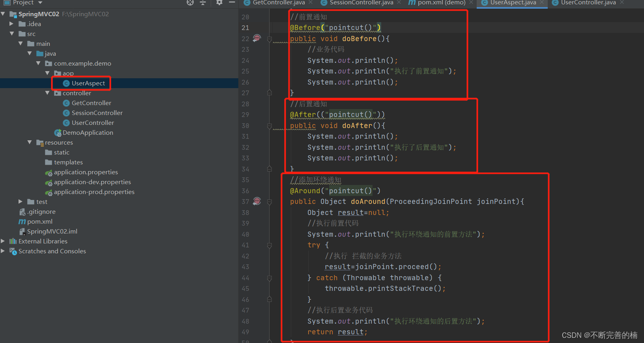The width and height of the screenshot is (644, 343).
Task: Click 'return result;' statement
Action: point(337,332)
